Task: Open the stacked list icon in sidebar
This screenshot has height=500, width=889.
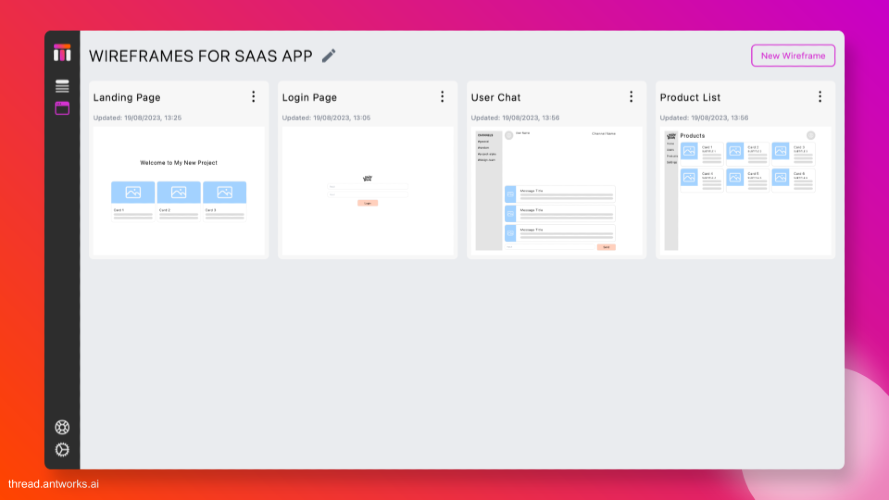Action: (62, 86)
